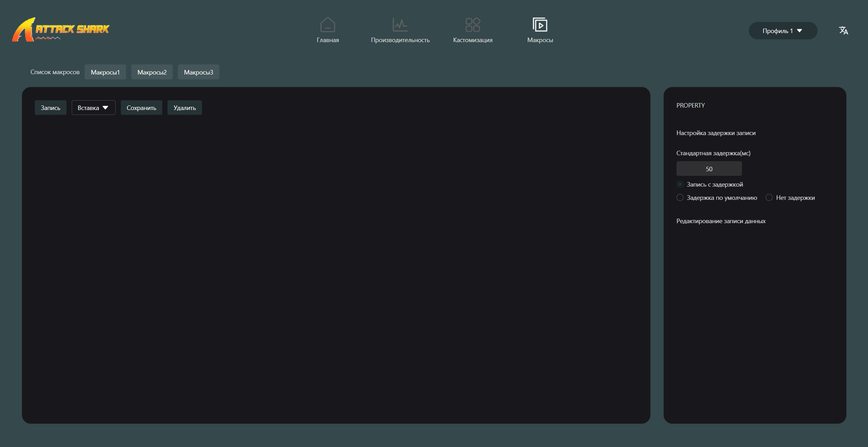Open the Кастомизация grid icon
868x447 pixels.
click(x=472, y=25)
